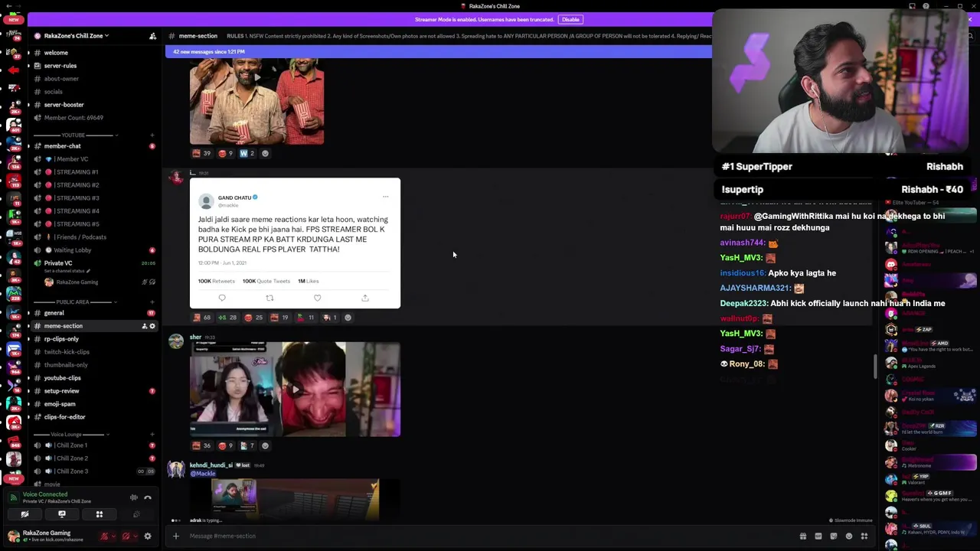Create channel in Voice Lounge category
The width and height of the screenshot is (980, 551).
click(x=152, y=435)
